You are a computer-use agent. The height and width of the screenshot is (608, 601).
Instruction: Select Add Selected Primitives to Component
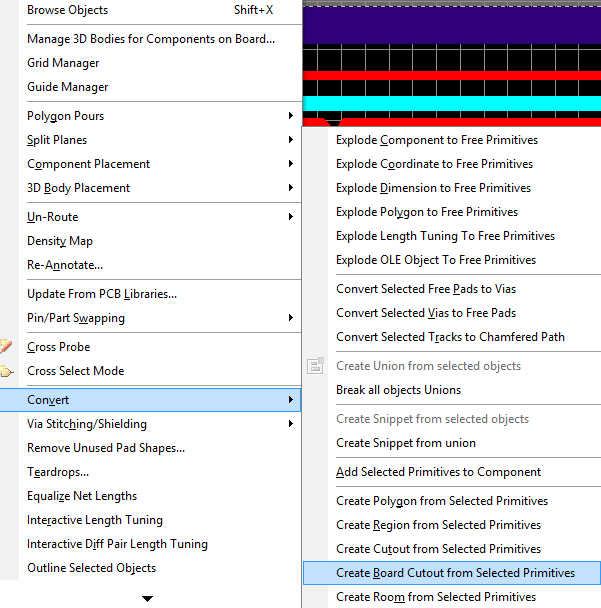click(452, 472)
